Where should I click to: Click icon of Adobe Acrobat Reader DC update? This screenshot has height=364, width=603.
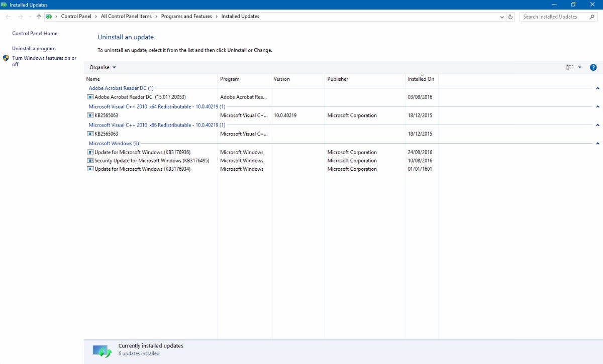(x=90, y=97)
